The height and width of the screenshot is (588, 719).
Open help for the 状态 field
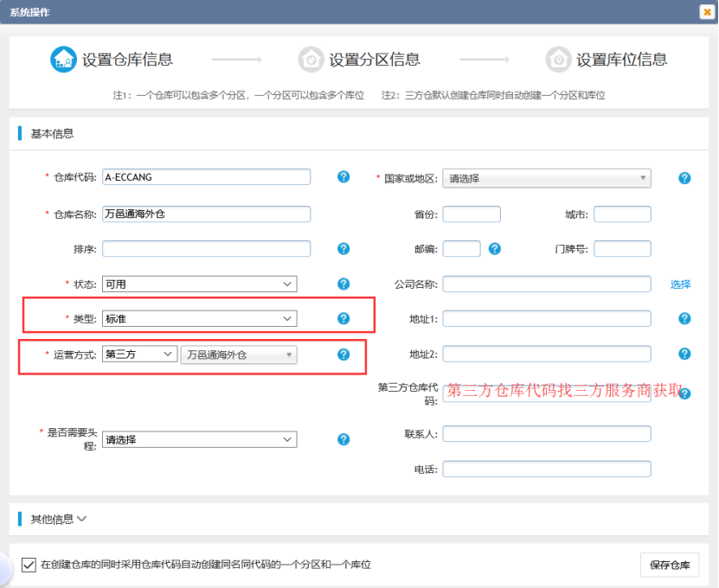[343, 284]
